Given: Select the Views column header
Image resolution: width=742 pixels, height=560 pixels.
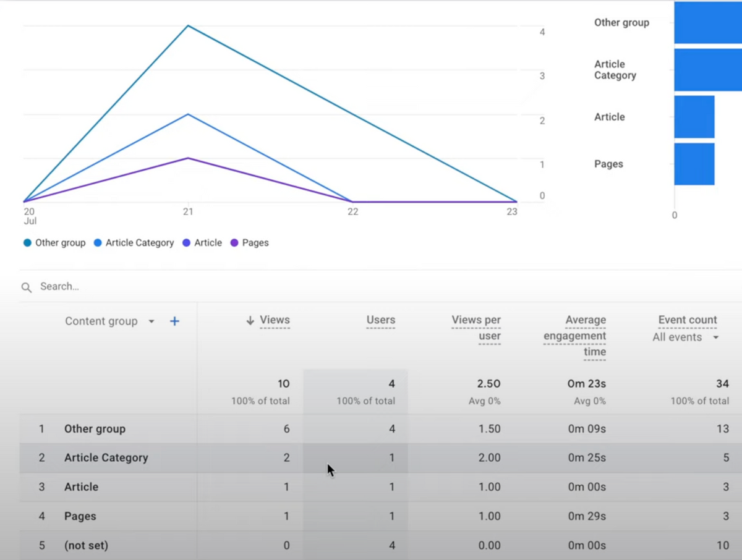Looking at the screenshot, I should tap(275, 320).
